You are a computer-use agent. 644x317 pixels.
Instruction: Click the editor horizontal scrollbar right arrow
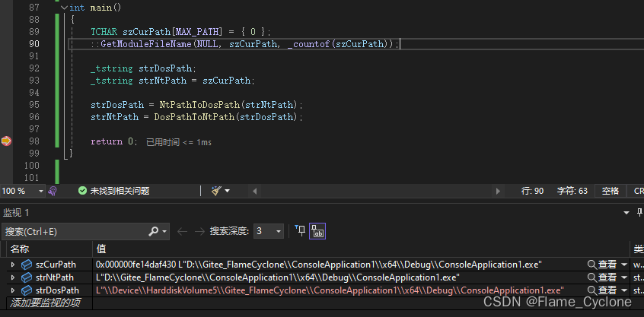click(498, 191)
